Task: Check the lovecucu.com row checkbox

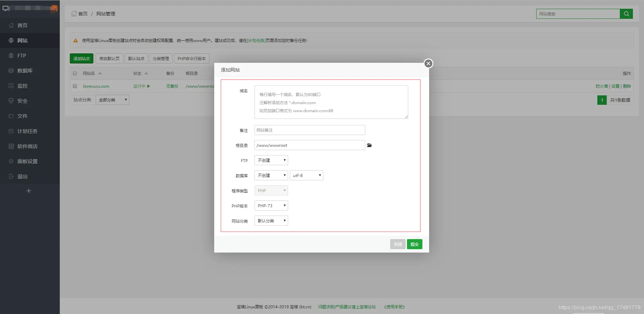Action: point(75,86)
